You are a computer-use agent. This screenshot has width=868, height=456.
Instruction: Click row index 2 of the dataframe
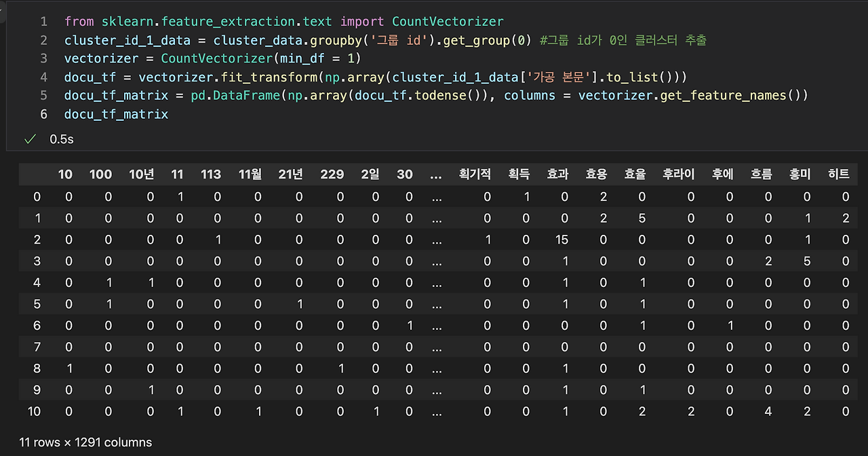pos(37,240)
